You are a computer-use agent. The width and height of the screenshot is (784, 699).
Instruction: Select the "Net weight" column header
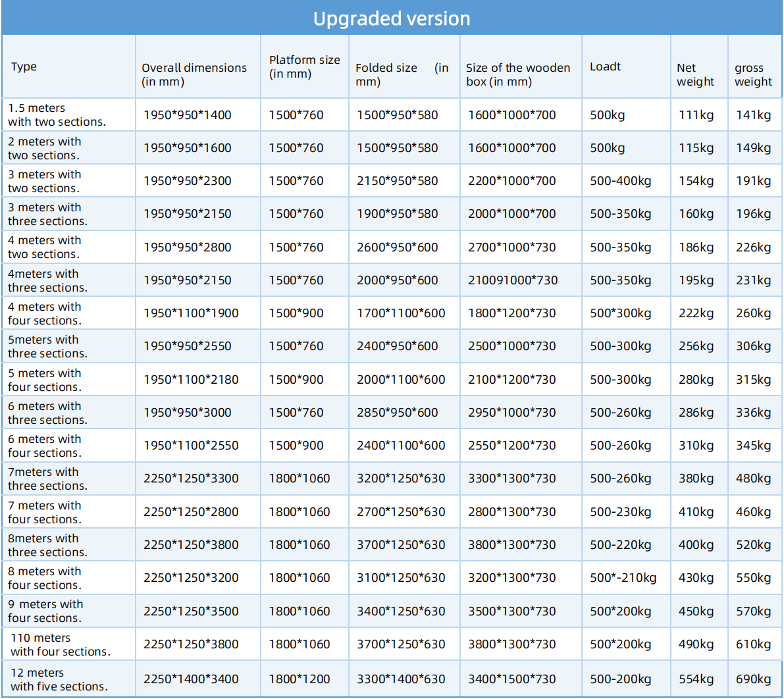coord(695,74)
